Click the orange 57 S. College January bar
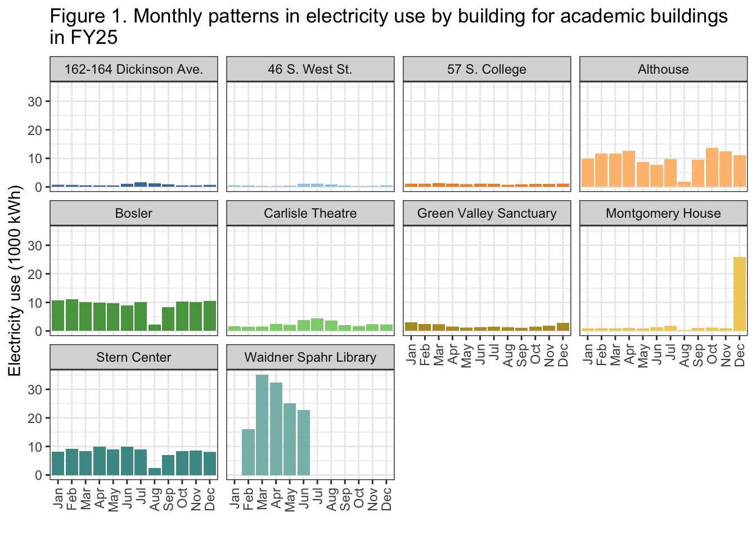Screen dimensions: 756x540 [x=411, y=185]
